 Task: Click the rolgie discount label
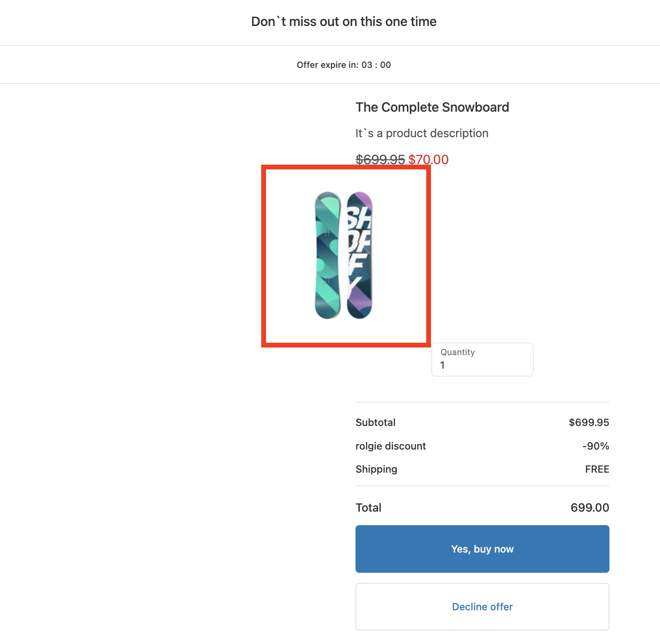391,446
